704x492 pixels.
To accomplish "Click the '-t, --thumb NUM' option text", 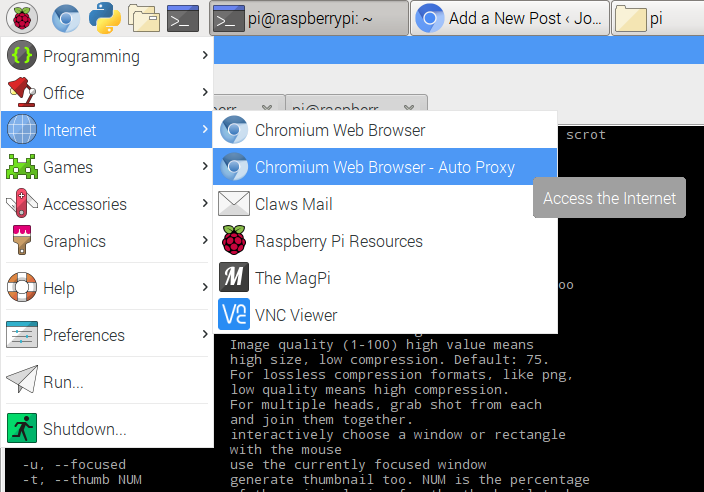I will click(82, 479).
